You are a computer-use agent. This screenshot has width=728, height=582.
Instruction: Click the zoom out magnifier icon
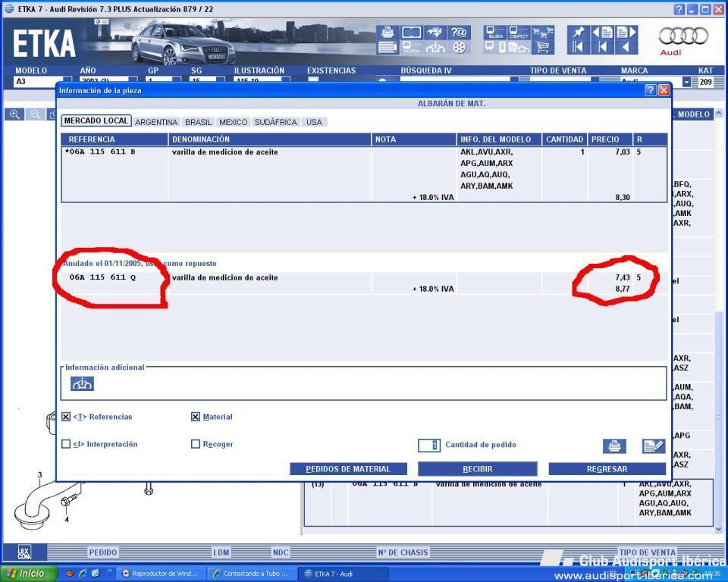click(x=36, y=114)
